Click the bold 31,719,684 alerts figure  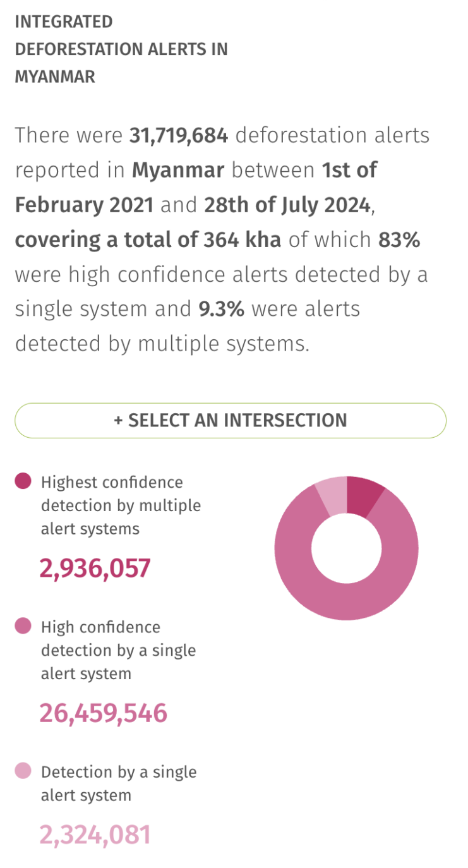point(179,135)
